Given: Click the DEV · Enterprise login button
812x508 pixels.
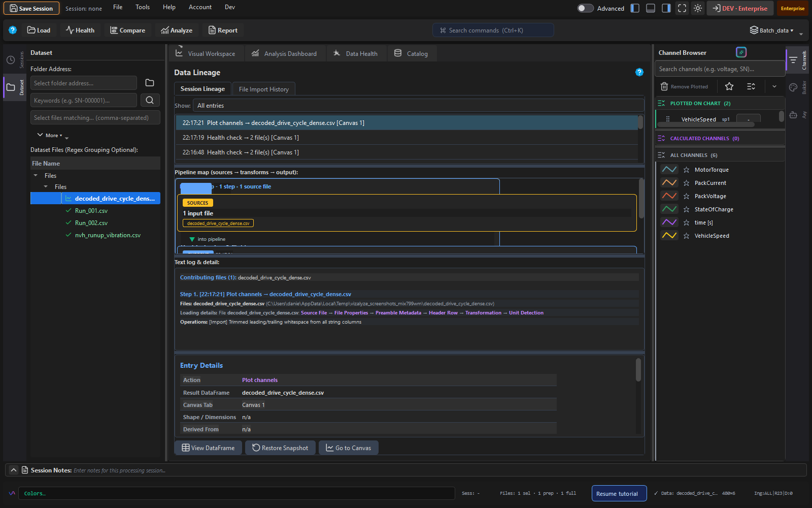Looking at the screenshot, I should (x=740, y=8).
